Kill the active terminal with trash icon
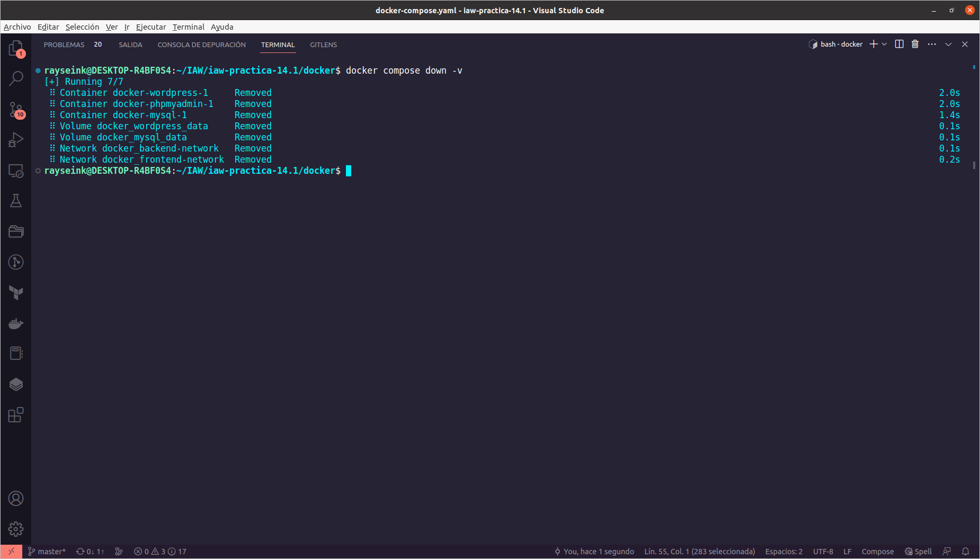The image size is (980, 559). pyautogui.click(x=915, y=44)
